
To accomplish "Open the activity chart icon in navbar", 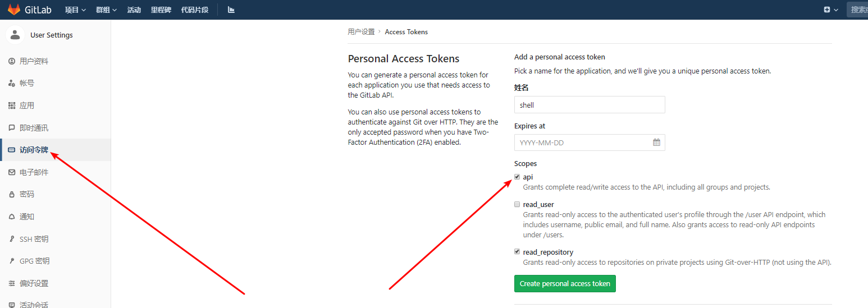I will point(231,10).
